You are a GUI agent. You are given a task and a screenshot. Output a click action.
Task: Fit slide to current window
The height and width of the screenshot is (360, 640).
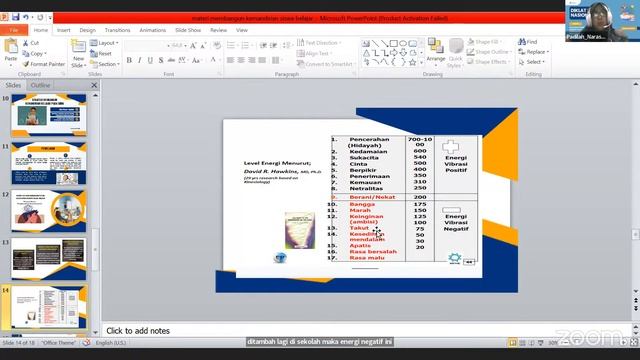[634, 342]
